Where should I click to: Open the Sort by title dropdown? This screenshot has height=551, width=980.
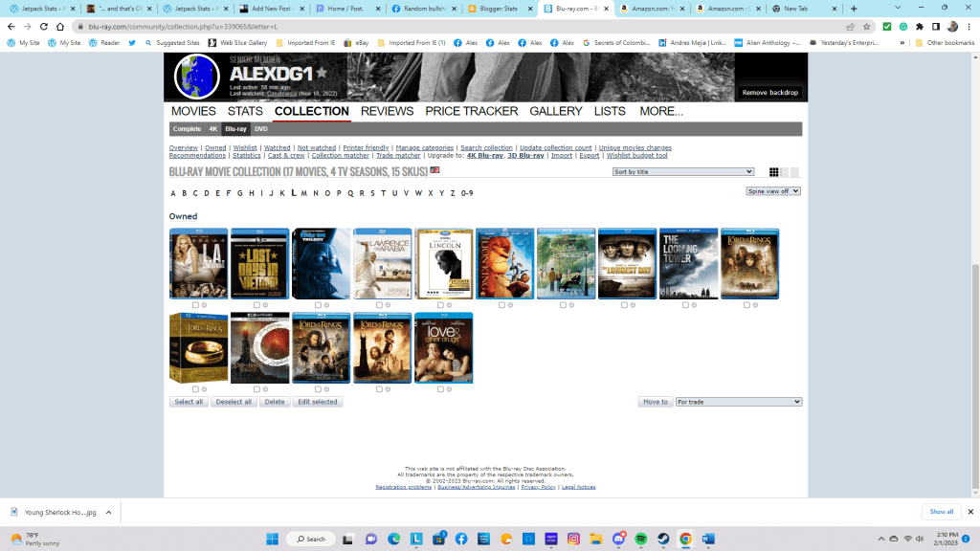click(683, 172)
